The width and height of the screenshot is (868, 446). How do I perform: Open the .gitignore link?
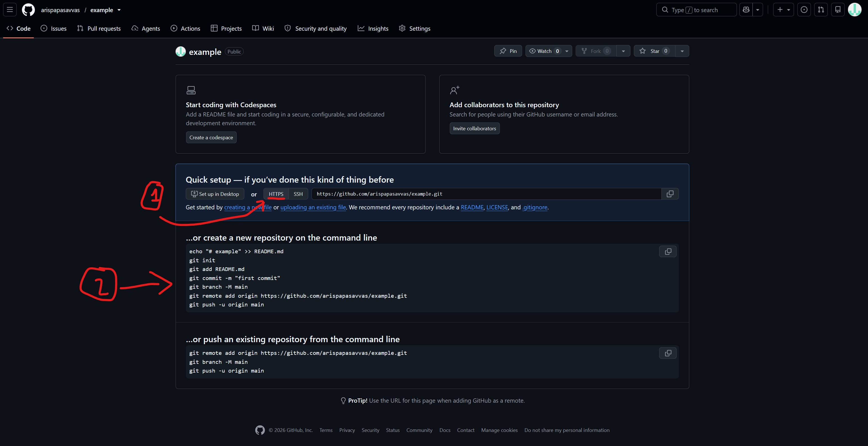(x=535, y=207)
